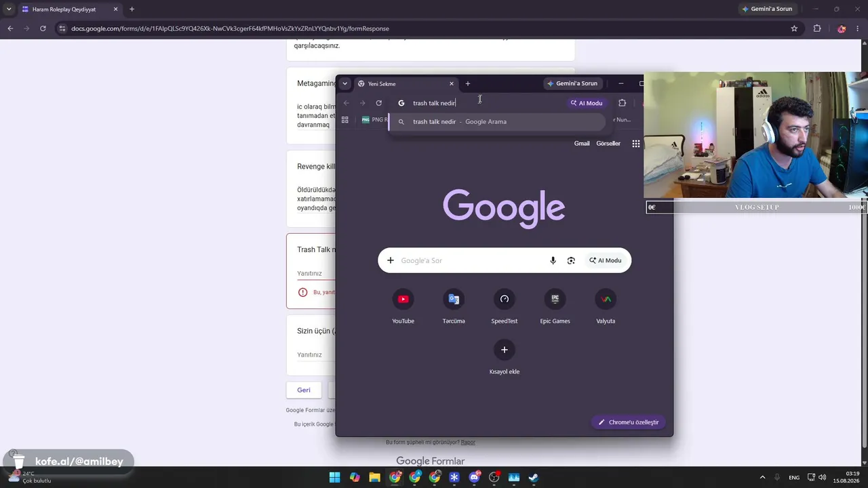Open apps grid in bookmarks bar
868x488 pixels.
coord(344,120)
